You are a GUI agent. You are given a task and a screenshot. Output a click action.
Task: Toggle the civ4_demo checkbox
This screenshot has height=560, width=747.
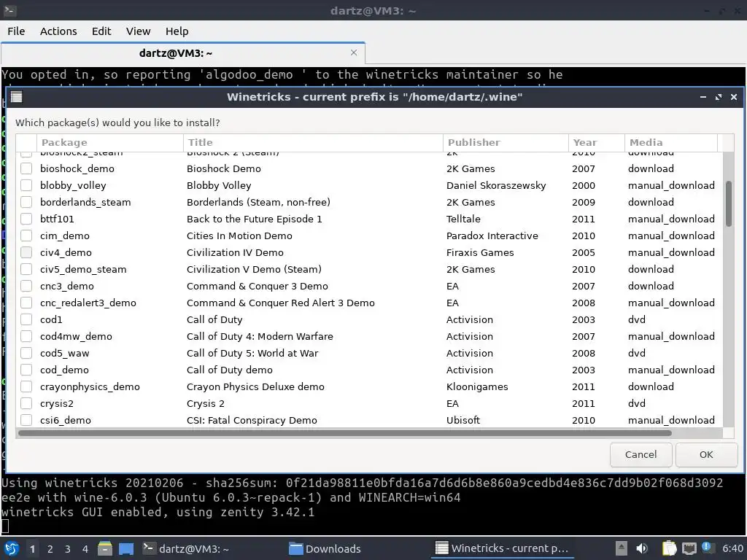pos(26,252)
